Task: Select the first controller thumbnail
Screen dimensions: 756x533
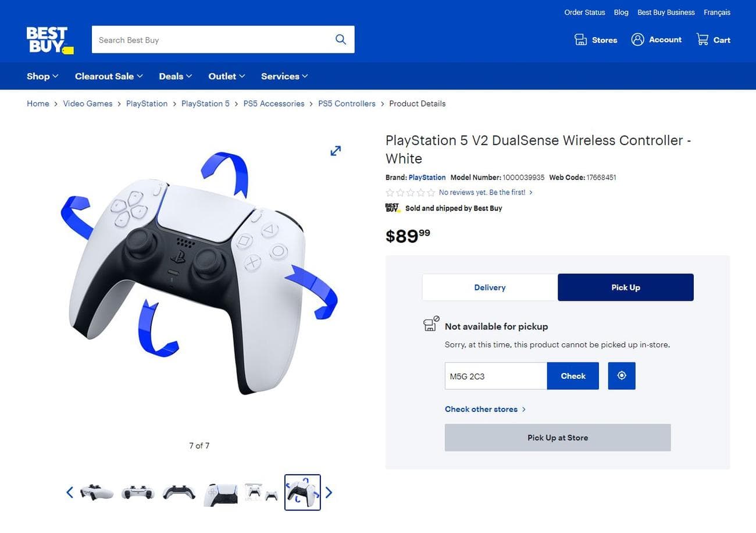Action: point(97,492)
